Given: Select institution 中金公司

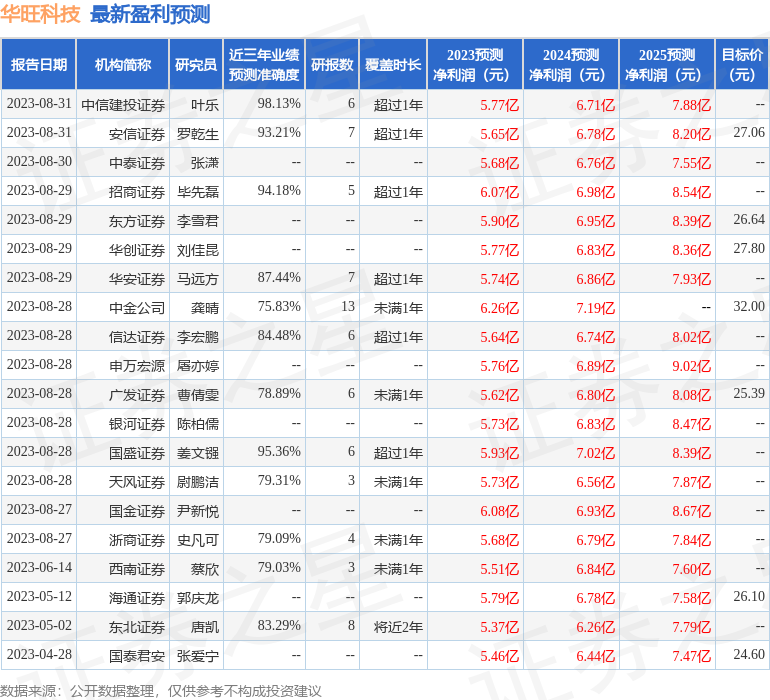Looking at the screenshot, I should coord(137,308).
